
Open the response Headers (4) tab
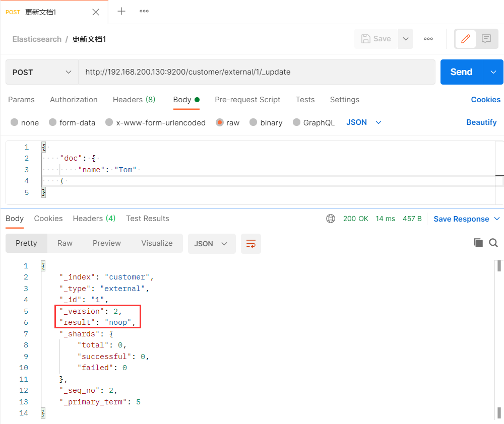(x=94, y=219)
